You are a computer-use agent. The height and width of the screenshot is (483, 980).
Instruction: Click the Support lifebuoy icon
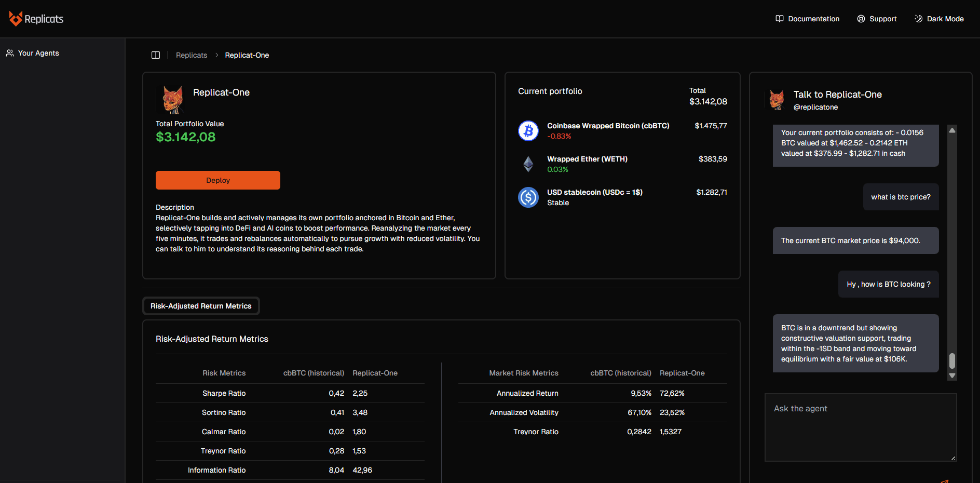861,19
